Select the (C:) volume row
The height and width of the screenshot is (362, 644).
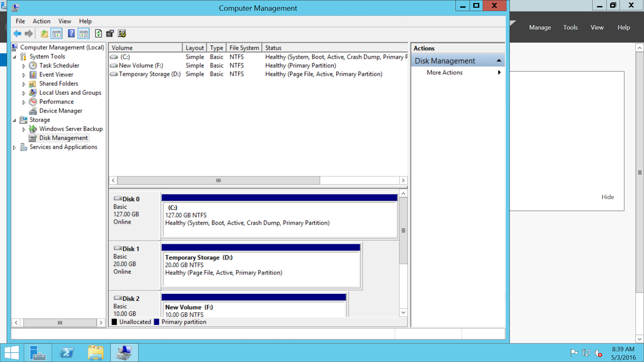(x=258, y=57)
